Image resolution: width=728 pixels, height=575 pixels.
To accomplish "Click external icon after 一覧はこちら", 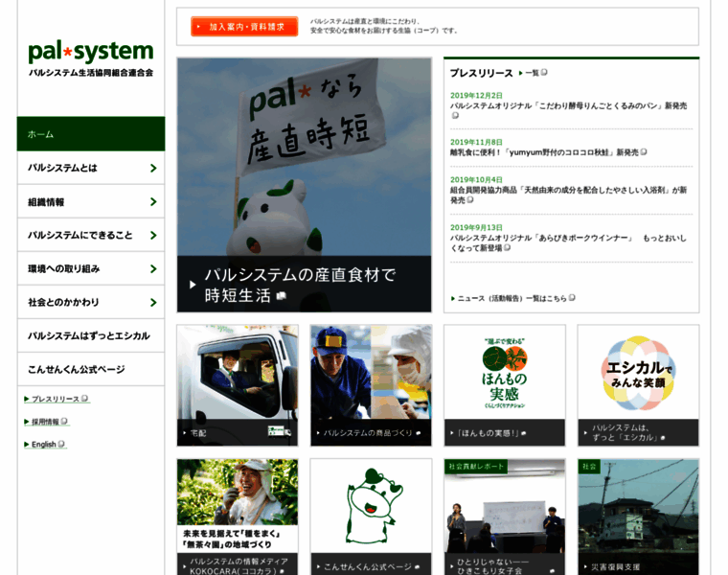I will coord(572,298).
